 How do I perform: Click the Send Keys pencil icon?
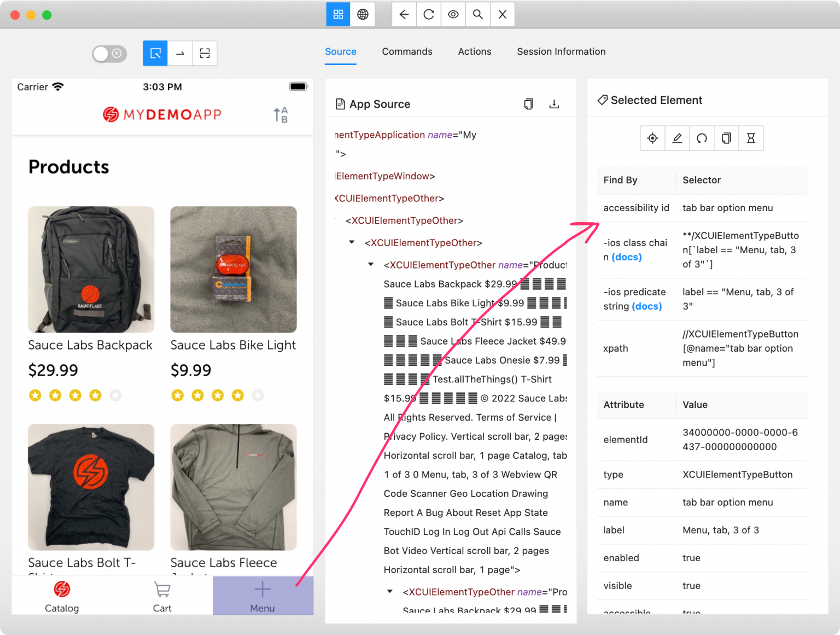[x=677, y=138]
